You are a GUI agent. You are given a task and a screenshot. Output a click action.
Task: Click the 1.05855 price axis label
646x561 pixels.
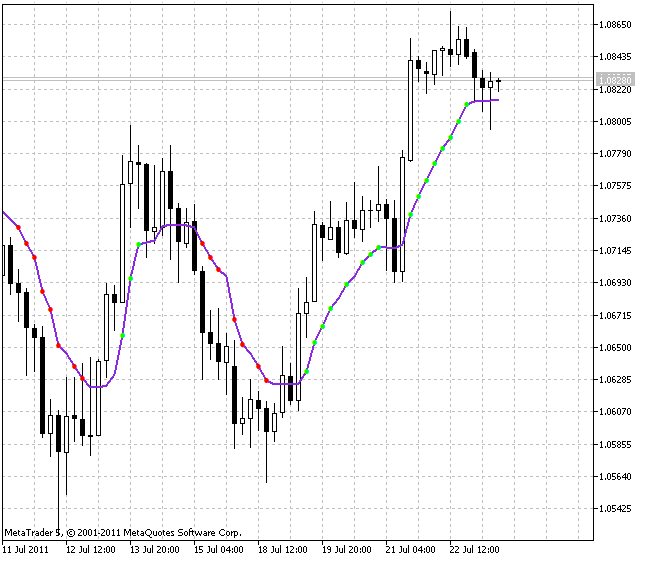(x=615, y=444)
